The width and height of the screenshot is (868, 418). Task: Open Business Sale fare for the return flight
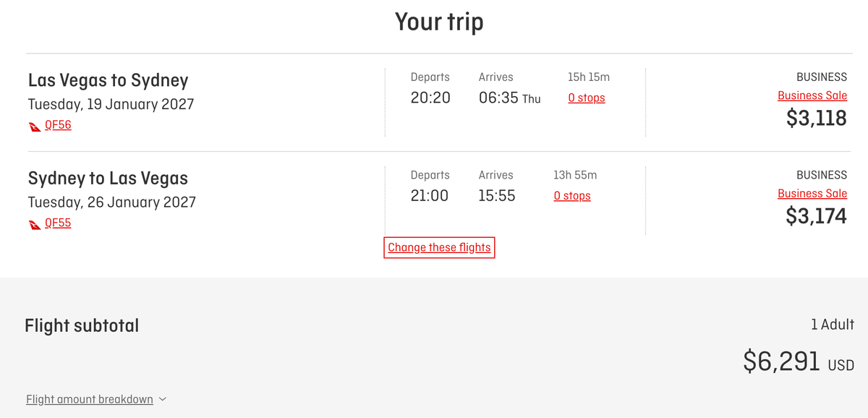pos(812,193)
